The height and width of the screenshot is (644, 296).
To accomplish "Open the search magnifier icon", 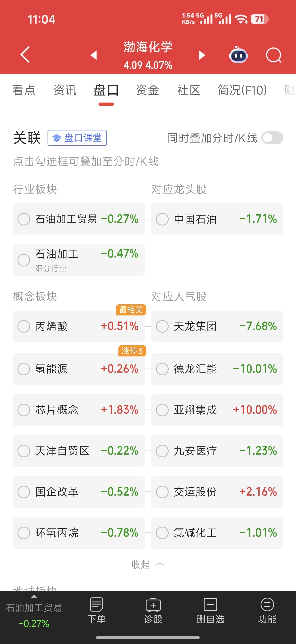I will [x=273, y=55].
